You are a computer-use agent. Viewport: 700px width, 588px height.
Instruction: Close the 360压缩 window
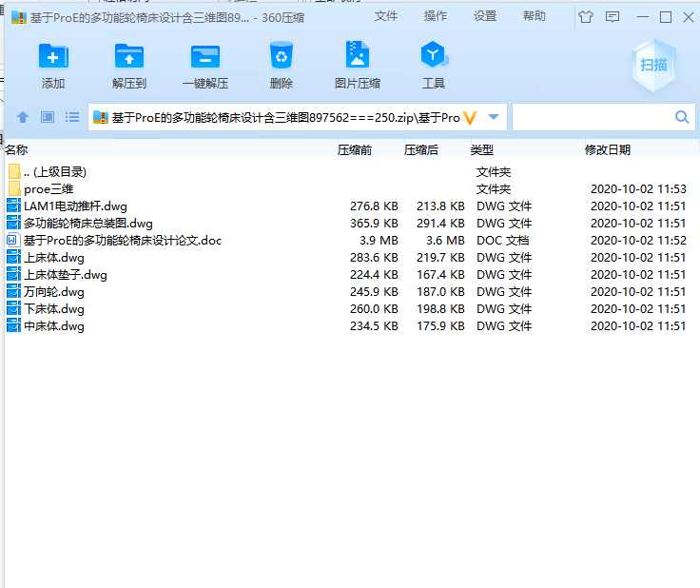click(689, 17)
